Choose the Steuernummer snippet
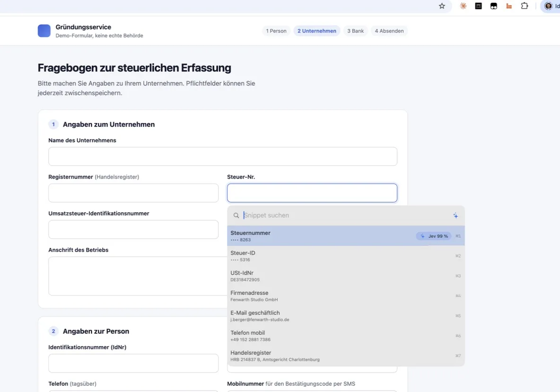 click(x=346, y=235)
